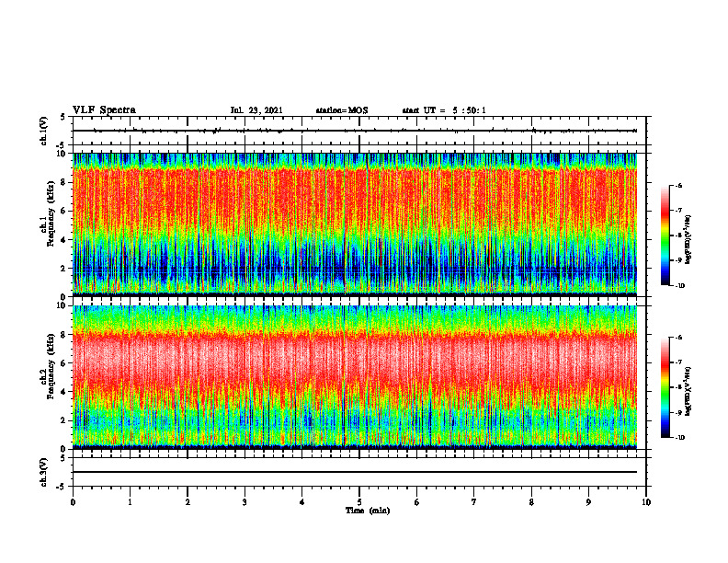
Task: Click the "-7" label on ch.2 colorbar
Action: (x=678, y=362)
